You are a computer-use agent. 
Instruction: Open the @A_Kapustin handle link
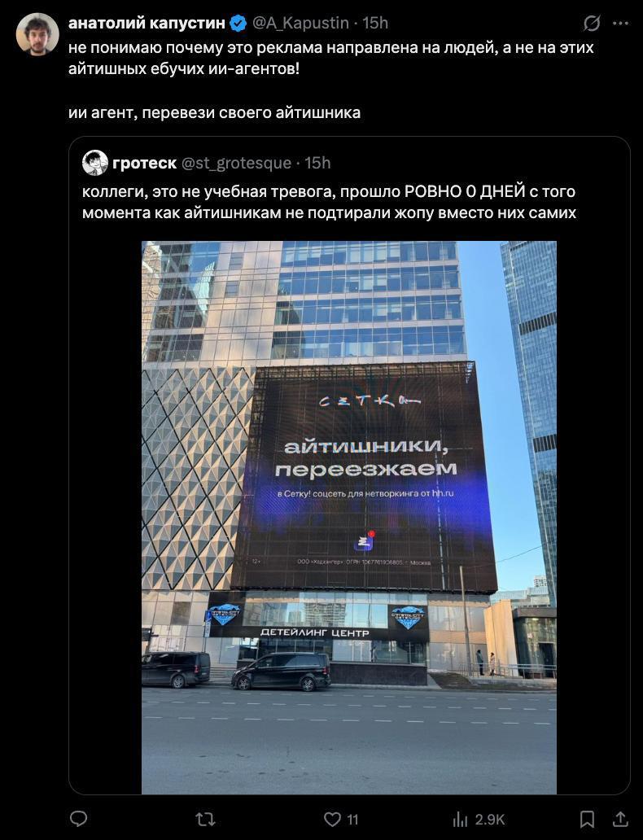tap(300, 23)
